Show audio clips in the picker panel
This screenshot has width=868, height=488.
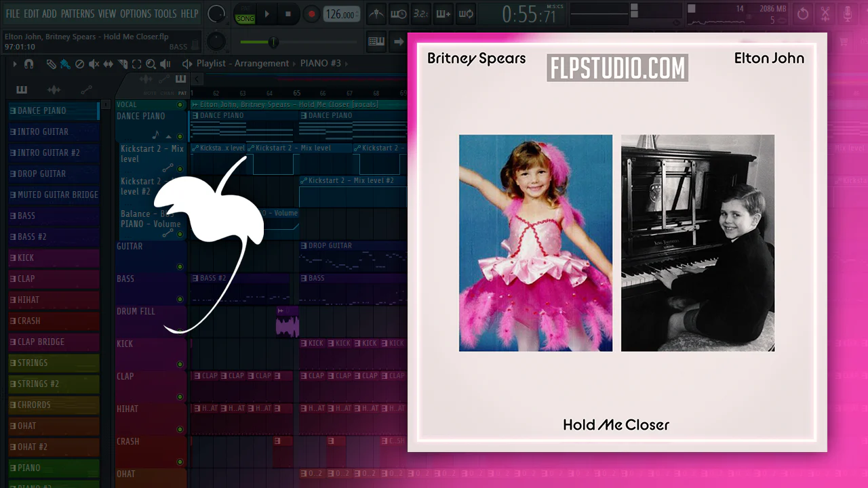[x=54, y=89]
